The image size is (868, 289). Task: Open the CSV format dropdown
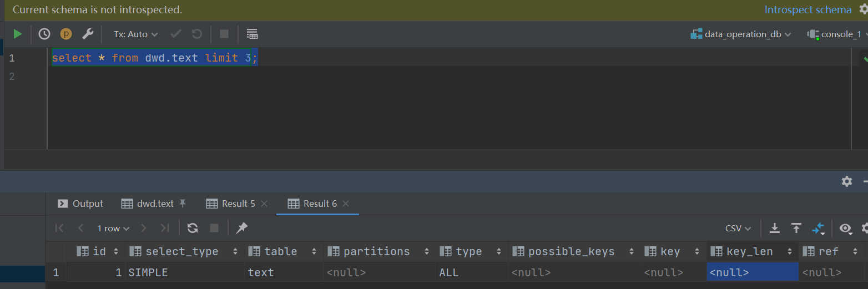738,228
